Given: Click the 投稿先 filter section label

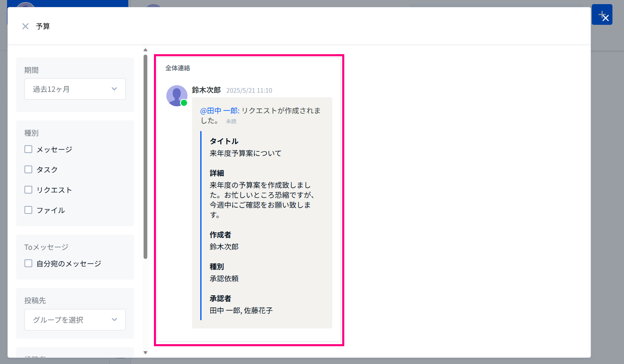Looking at the screenshot, I should 35,301.
